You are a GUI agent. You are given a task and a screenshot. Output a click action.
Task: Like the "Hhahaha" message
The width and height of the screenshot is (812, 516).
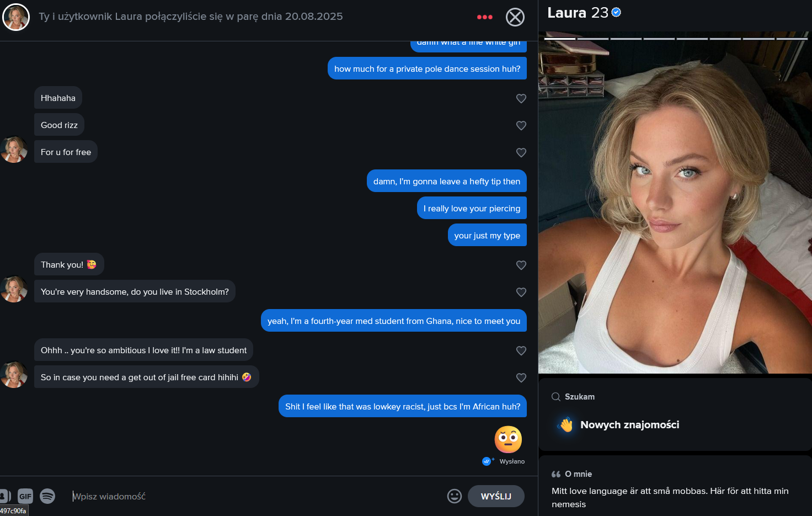[x=521, y=98]
